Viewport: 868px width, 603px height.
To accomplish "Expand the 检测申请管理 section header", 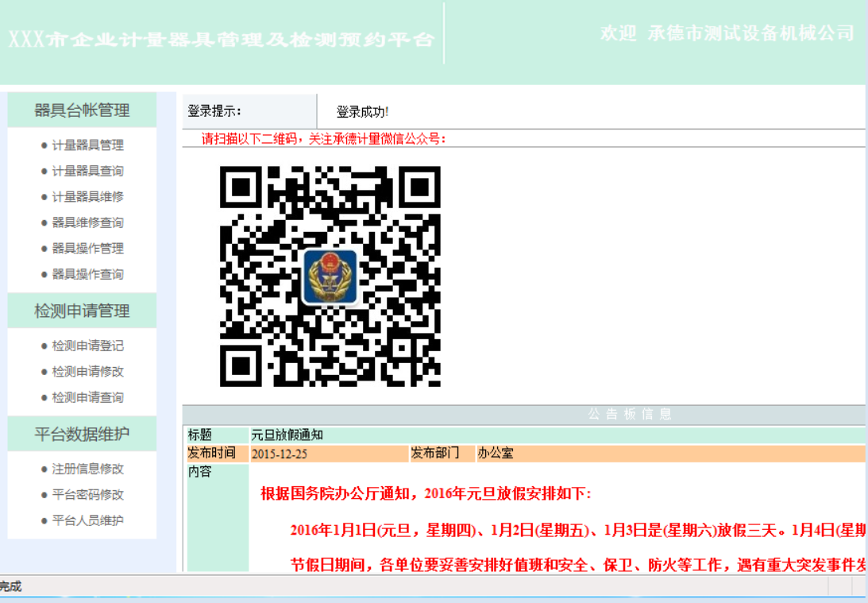I will coord(82,311).
